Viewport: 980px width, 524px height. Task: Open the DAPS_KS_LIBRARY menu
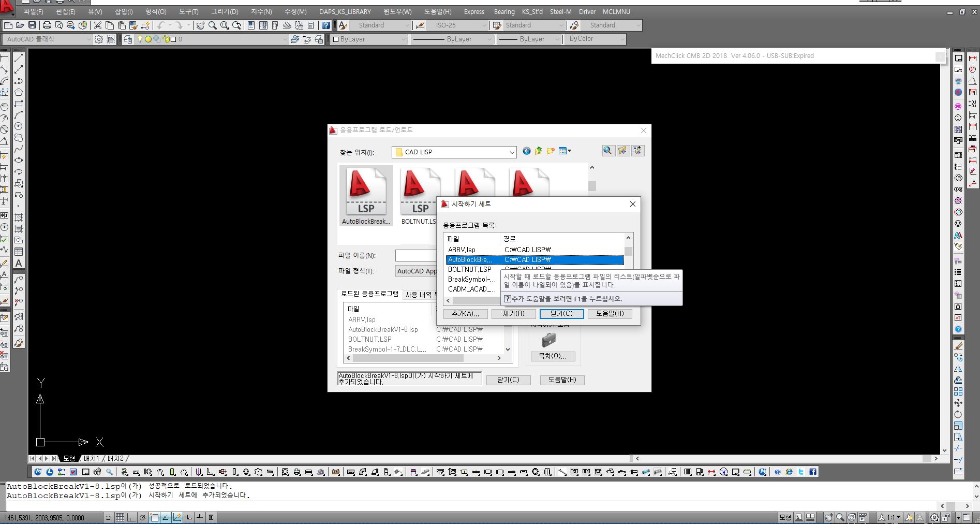(345, 11)
